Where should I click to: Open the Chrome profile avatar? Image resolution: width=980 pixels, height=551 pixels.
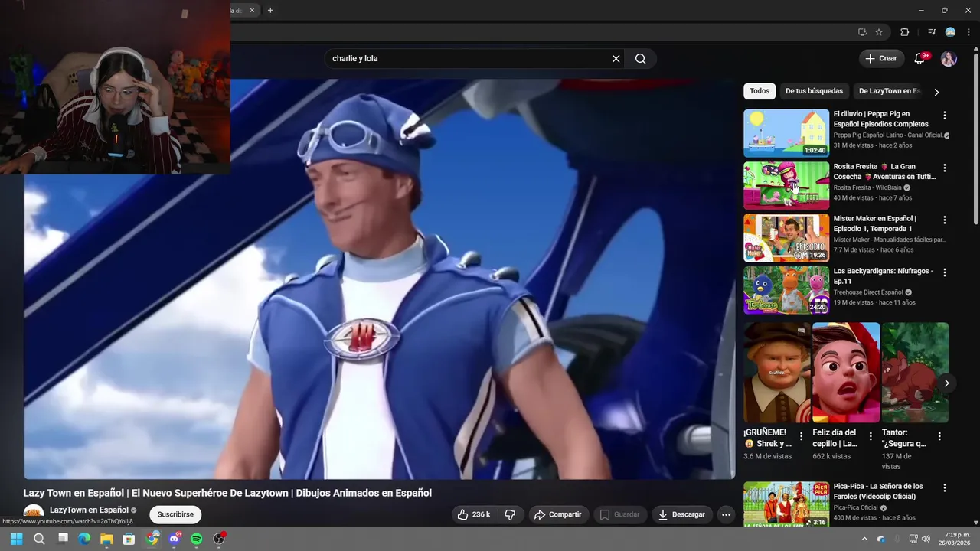point(950,32)
